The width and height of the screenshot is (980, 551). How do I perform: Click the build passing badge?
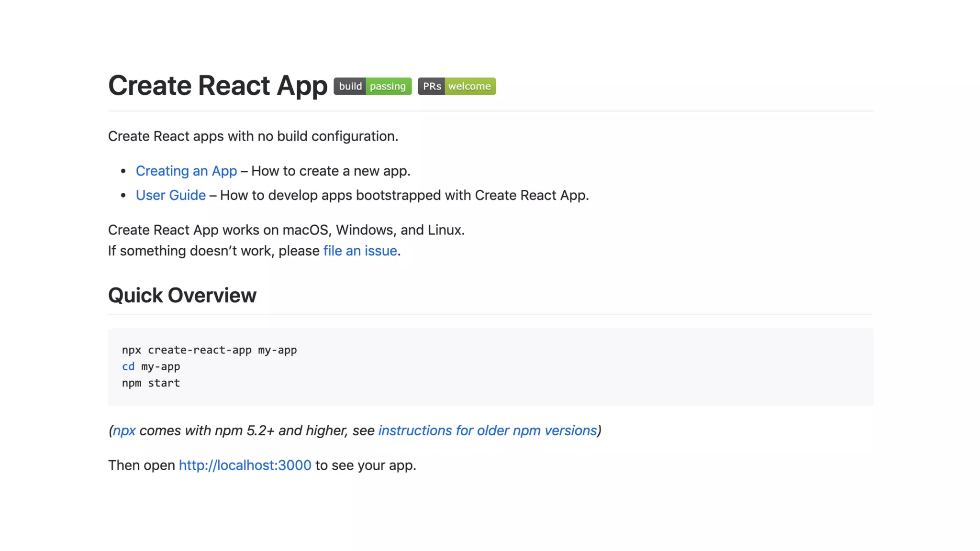pos(372,86)
